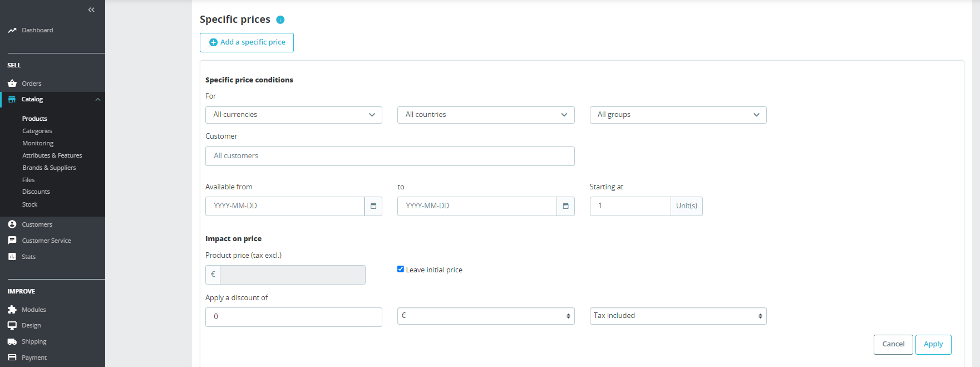Open the Available from calendar picker
980x367 pixels.
pyautogui.click(x=373, y=206)
